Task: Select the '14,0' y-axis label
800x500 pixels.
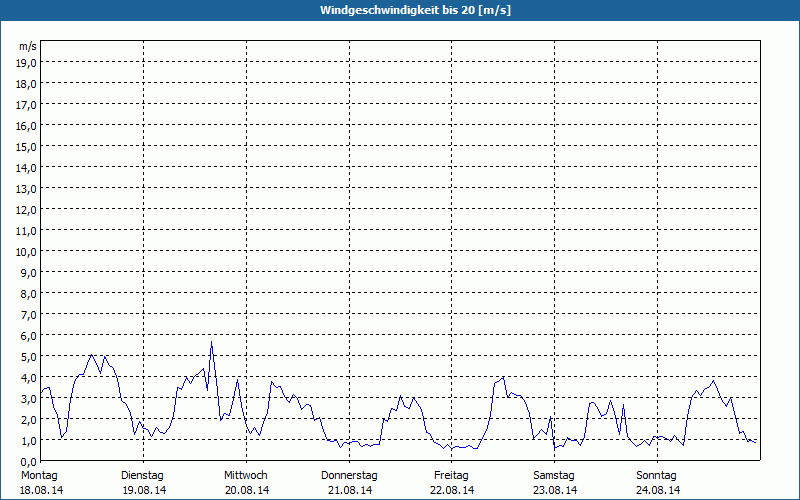Action: 27,168
